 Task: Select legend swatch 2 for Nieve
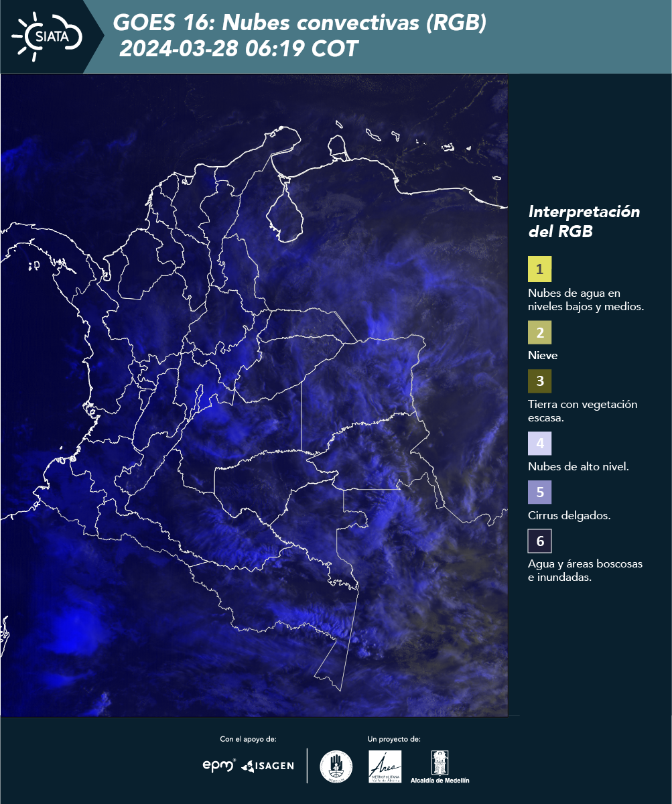539,332
